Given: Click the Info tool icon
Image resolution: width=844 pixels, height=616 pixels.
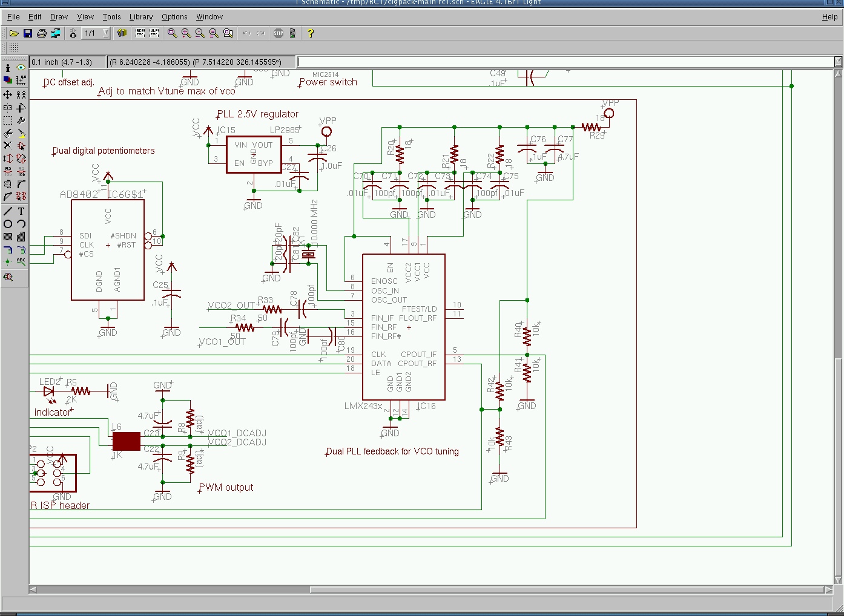Looking at the screenshot, I should [x=8, y=68].
